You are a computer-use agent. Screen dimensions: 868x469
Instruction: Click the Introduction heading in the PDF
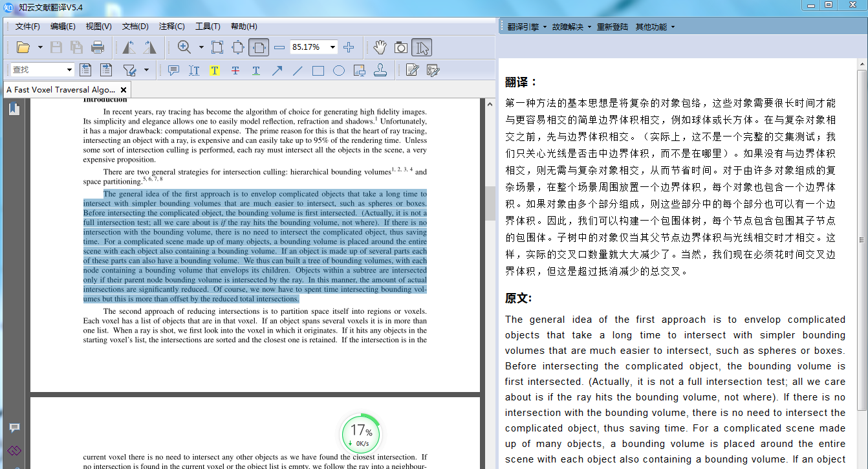coord(105,100)
